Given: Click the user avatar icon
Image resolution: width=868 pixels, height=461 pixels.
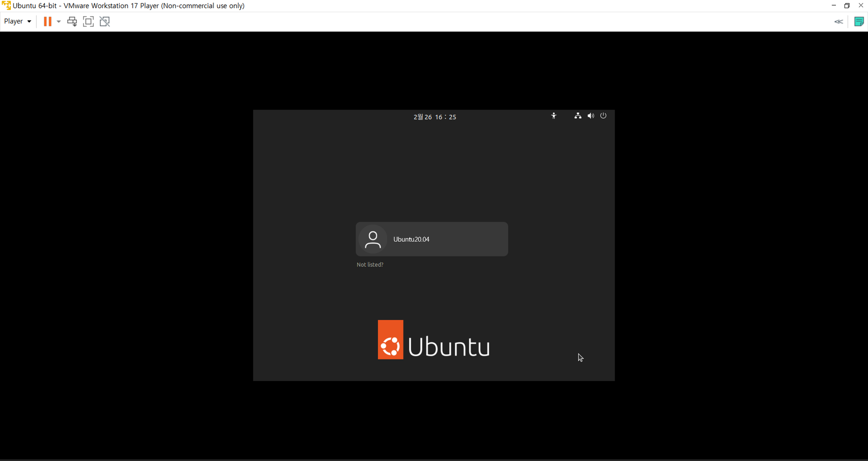Looking at the screenshot, I should click(x=373, y=239).
